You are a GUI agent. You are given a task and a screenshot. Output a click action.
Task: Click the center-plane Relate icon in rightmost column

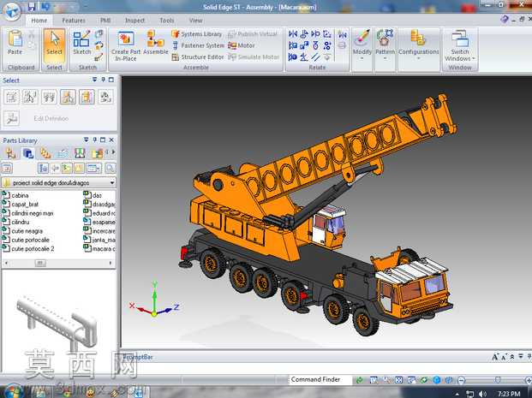pos(343,34)
